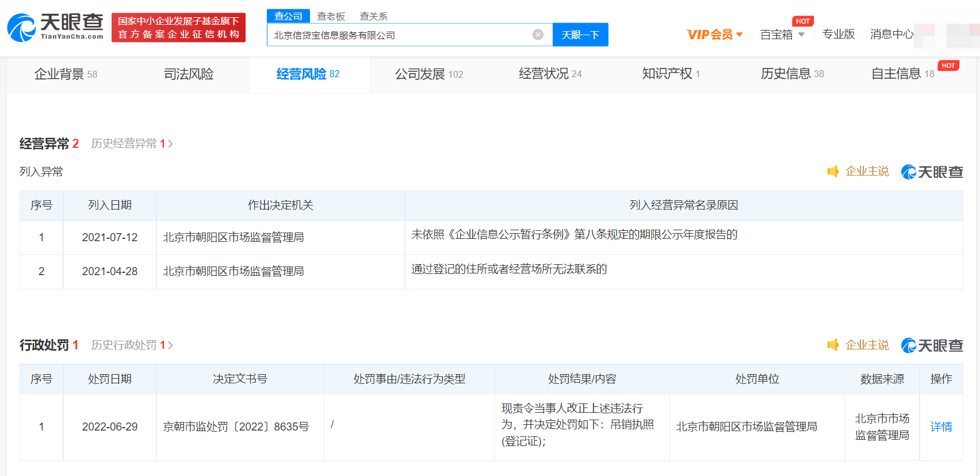This screenshot has width=980, height=476.
Task: Click the 作出决定机关 column header
Action: pyautogui.click(x=281, y=205)
